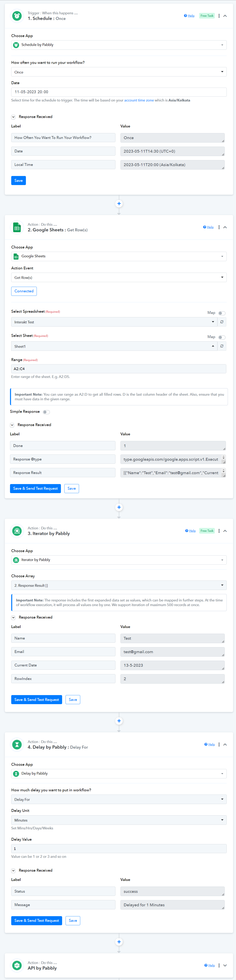Collapse the Iterator step with chevron
Viewport: 236px width, 980px height.
(x=225, y=531)
